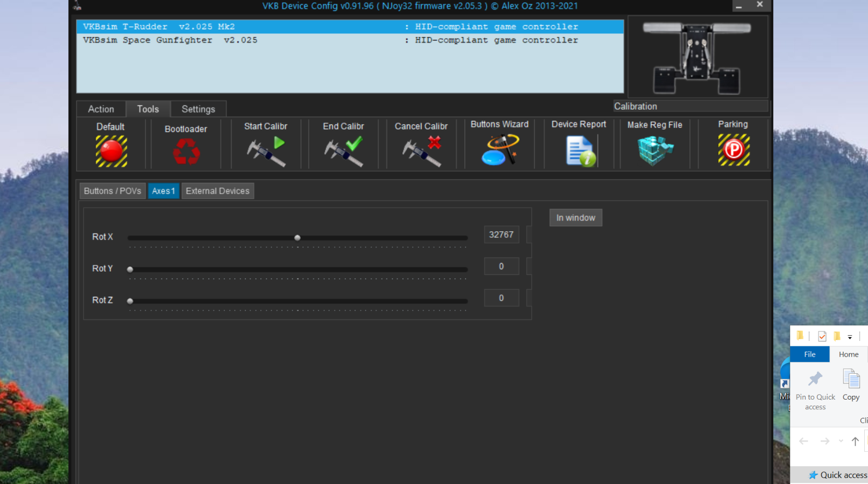The width and height of the screenshot is (868, 484).
Task: Activate the Parking icon
Action: (x=734, y=150)
